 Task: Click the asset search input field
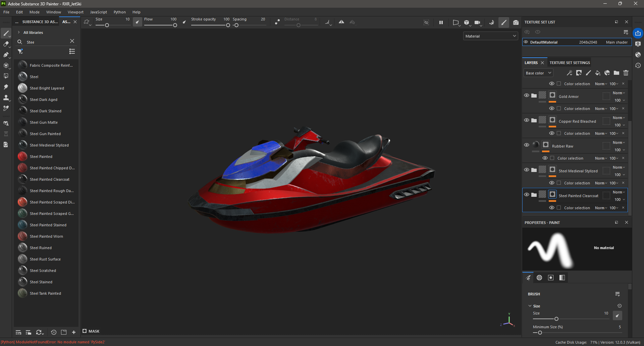[x=47, y=42]
